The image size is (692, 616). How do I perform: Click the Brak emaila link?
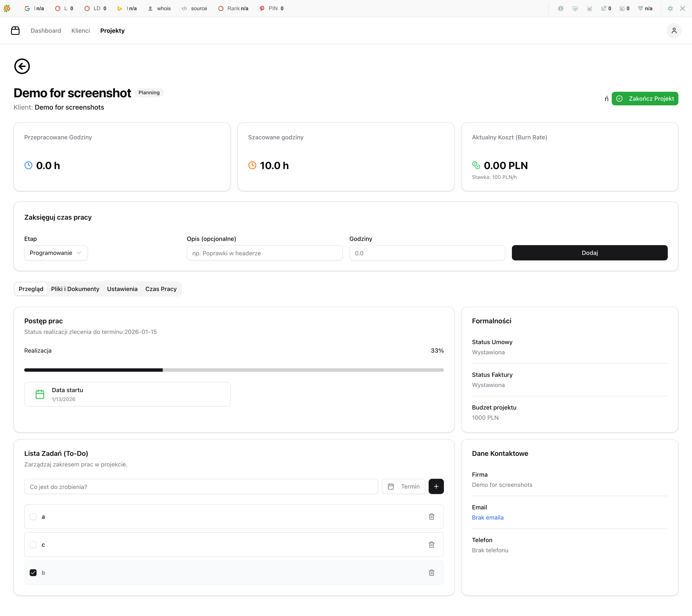487,518
